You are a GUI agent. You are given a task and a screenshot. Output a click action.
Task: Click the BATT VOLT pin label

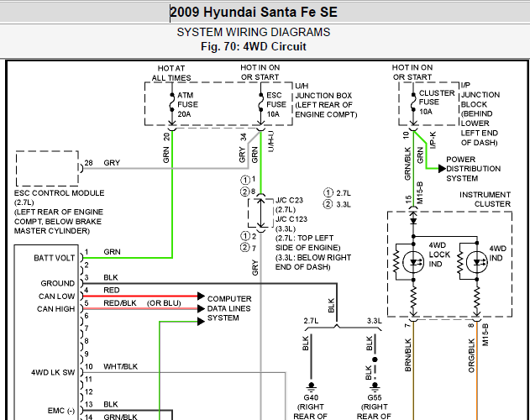click(54, 258)
